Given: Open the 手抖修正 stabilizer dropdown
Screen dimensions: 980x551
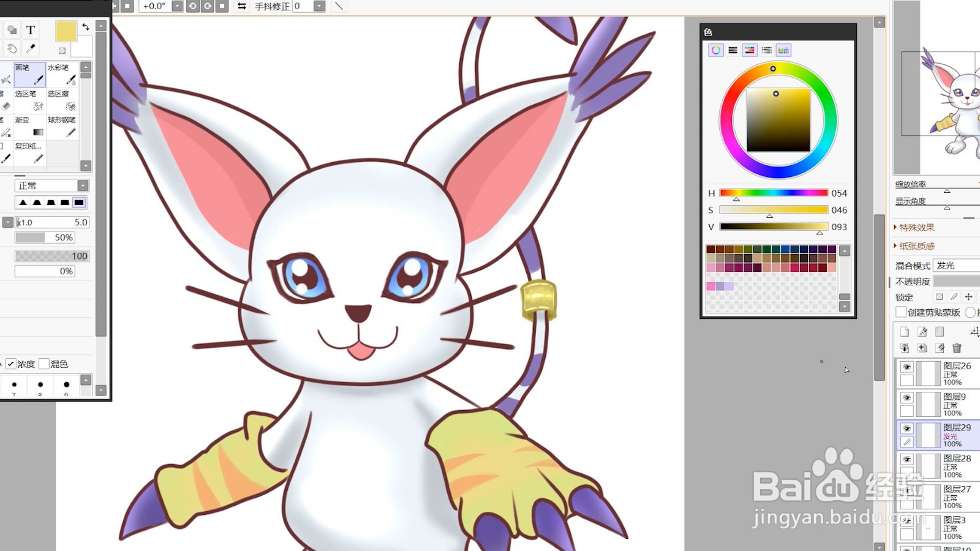Looking at the screenshot, I should (x=319, y=6).
